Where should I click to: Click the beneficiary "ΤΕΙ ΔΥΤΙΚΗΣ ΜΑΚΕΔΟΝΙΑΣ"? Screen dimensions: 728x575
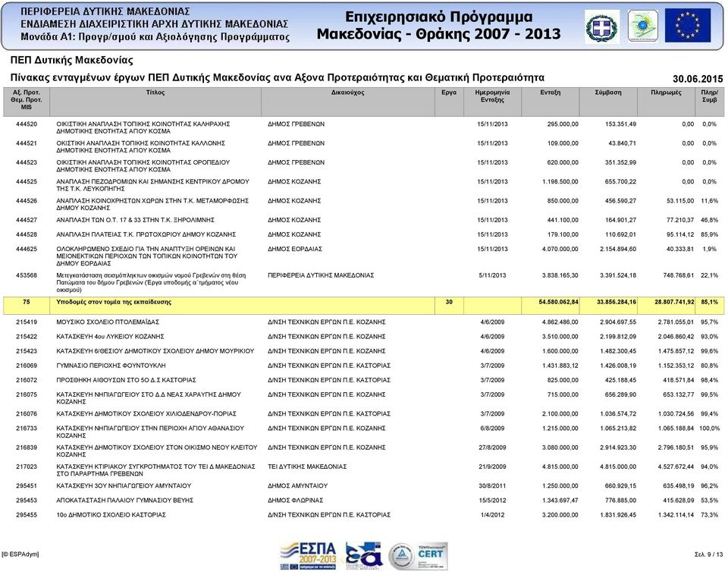(307, 467)
